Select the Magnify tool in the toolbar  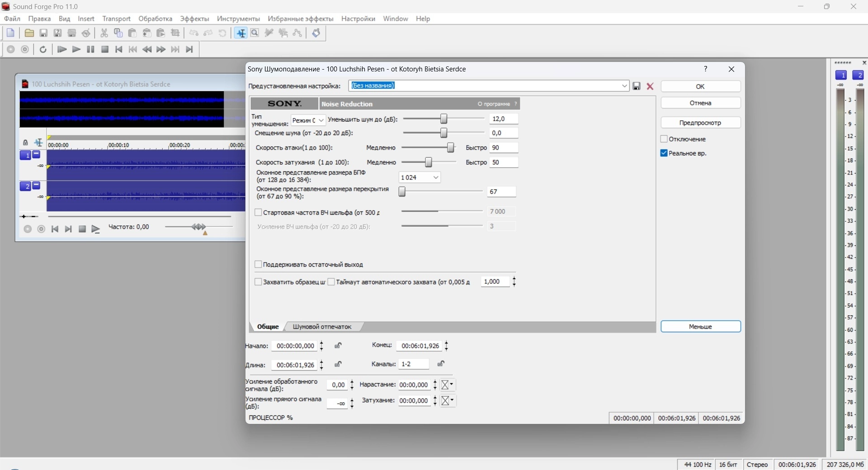[x=255, y=33]
